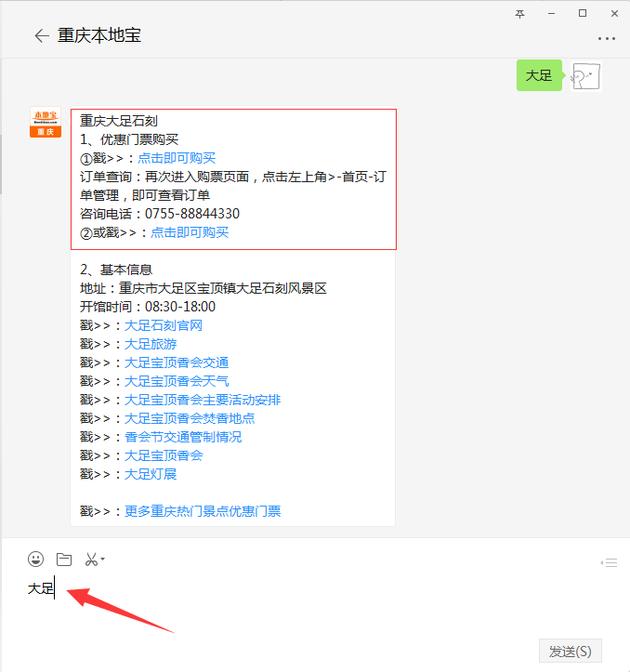Open the 大足宝顶香会 link

pos(164,455)
